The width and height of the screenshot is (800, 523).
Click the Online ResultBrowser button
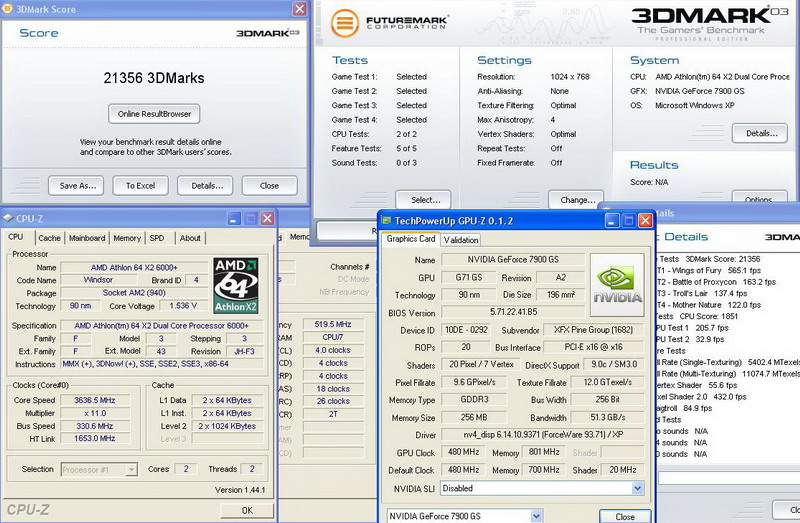click(154, 114)
